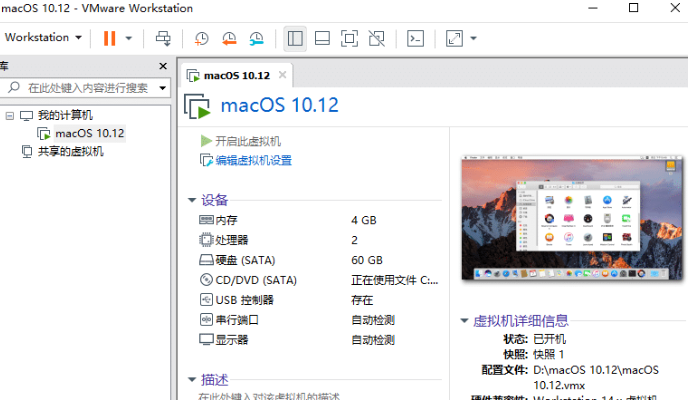The width and height of the screenshot is (688, 400).
Task: Take a snapshot of this virtual machine
Action: pos(201,38)
